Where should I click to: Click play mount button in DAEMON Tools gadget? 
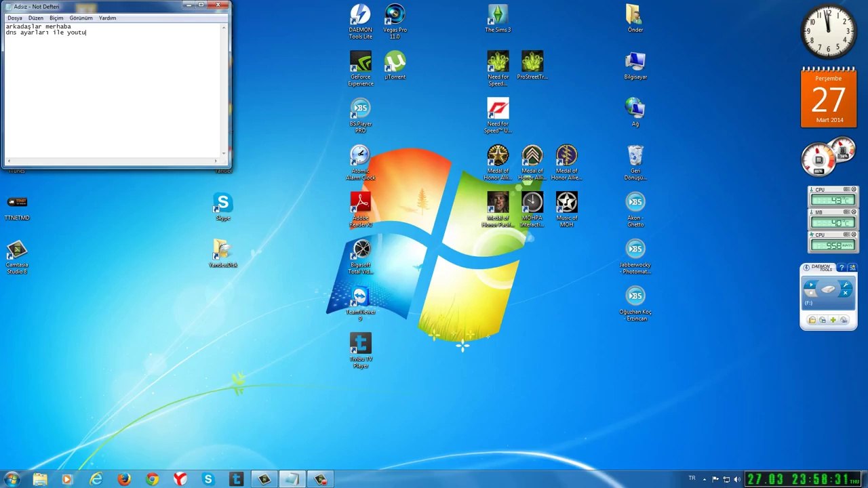(812, 285)
